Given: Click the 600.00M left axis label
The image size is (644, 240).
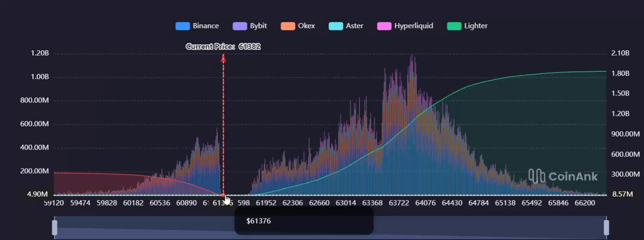Looking at the screenshot, I should (35, 124).
